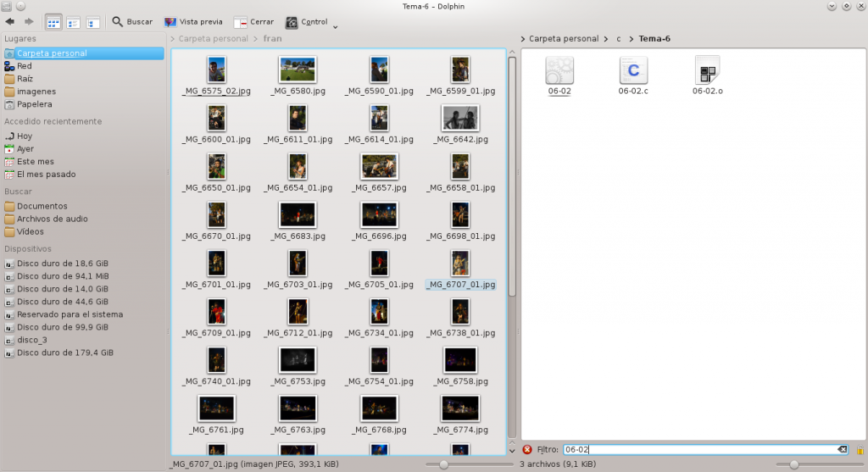868x472 pixels.
Task: Open the Buscar search tool
Action: pyautogui.click(x=132, y=22)
